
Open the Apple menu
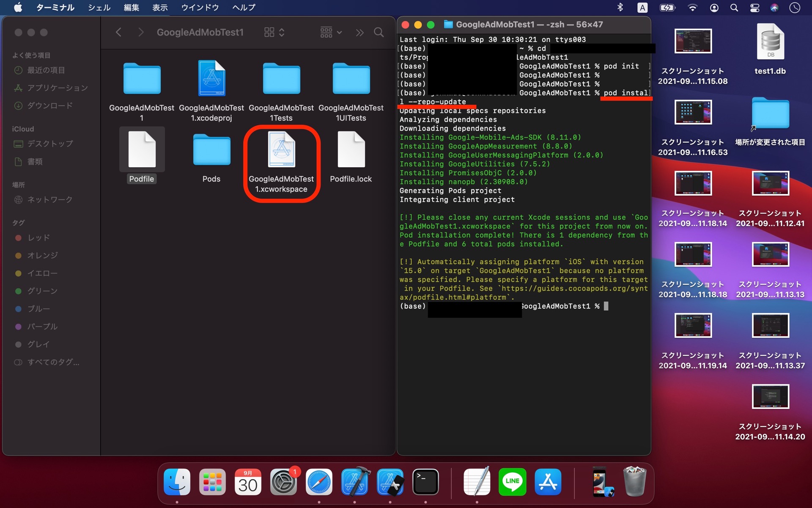coord(18,8)
